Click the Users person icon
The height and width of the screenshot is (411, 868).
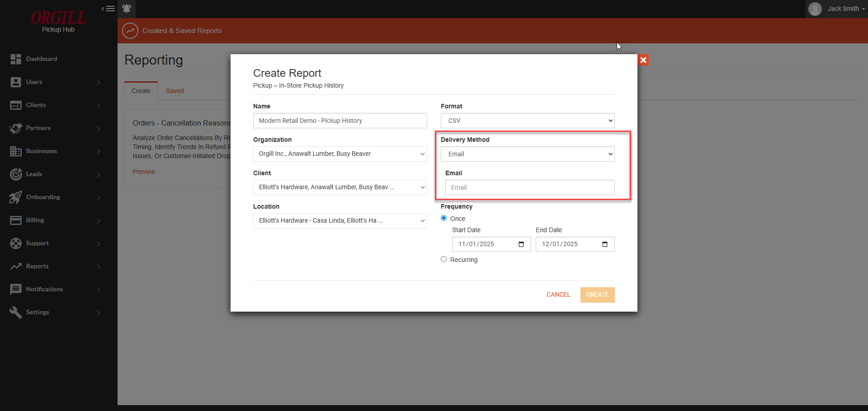point(16,82)
